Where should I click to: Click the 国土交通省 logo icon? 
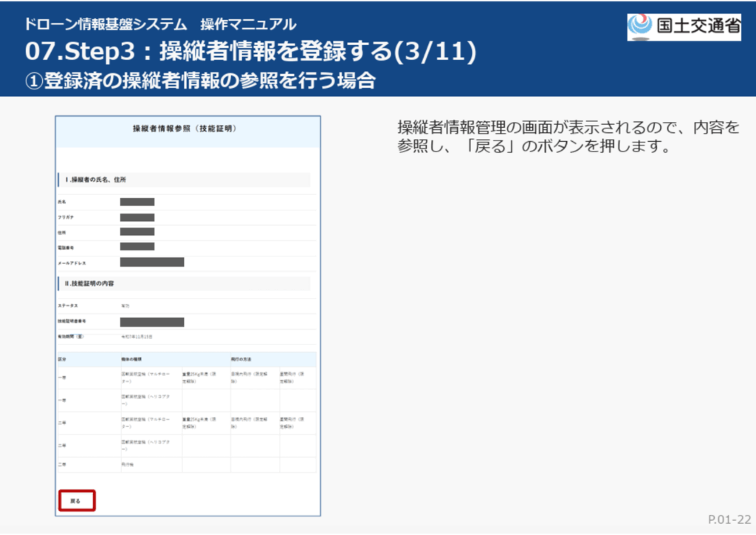point(639,25)
